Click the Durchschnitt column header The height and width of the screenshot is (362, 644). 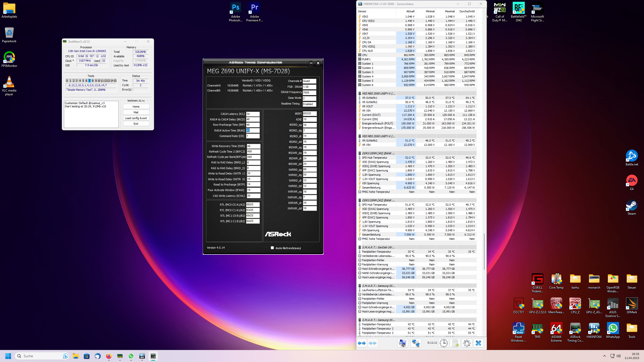(467, 11)
